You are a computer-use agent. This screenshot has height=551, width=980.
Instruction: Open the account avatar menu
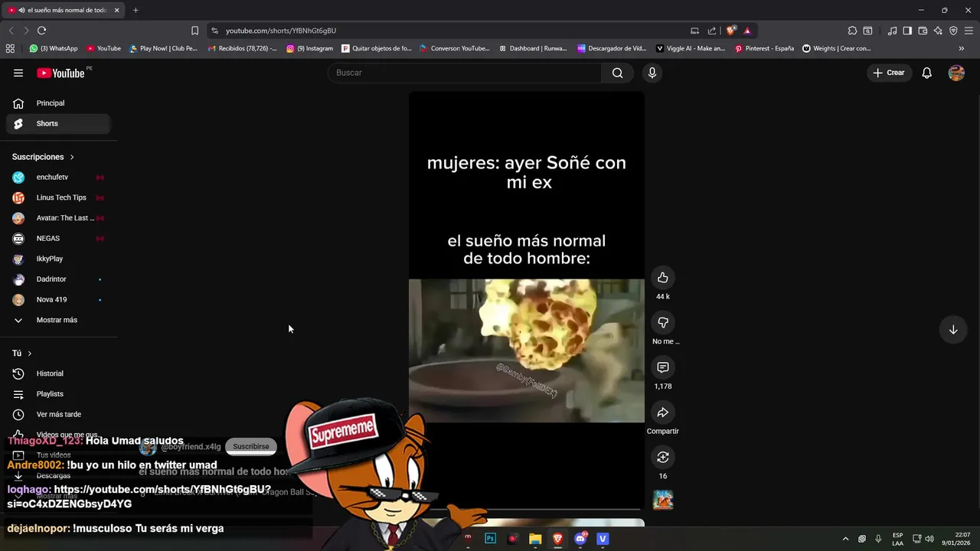[956, 73]
